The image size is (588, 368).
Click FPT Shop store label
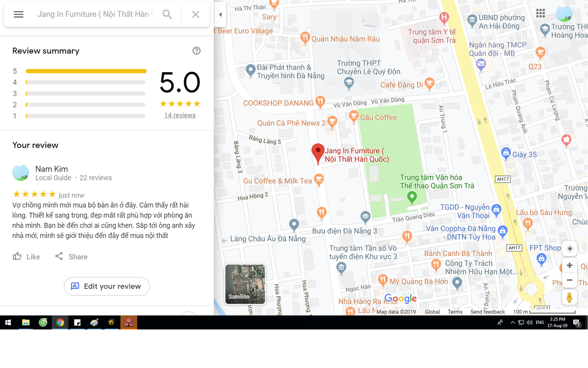pos(545,248)
